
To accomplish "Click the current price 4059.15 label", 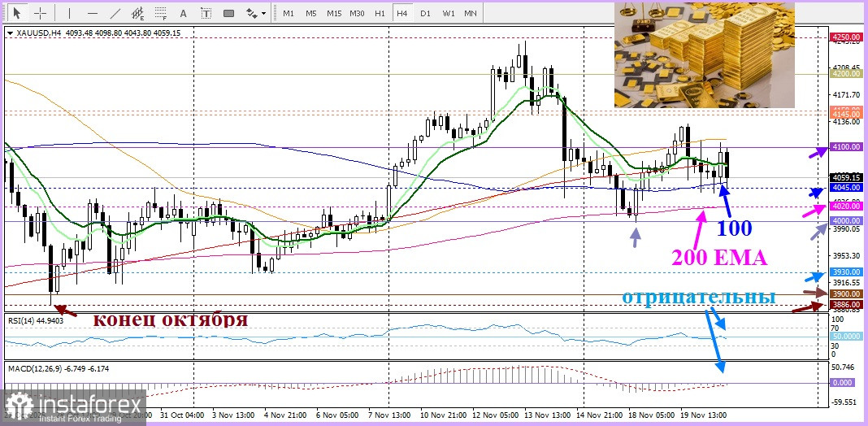I will click(846, 178).
